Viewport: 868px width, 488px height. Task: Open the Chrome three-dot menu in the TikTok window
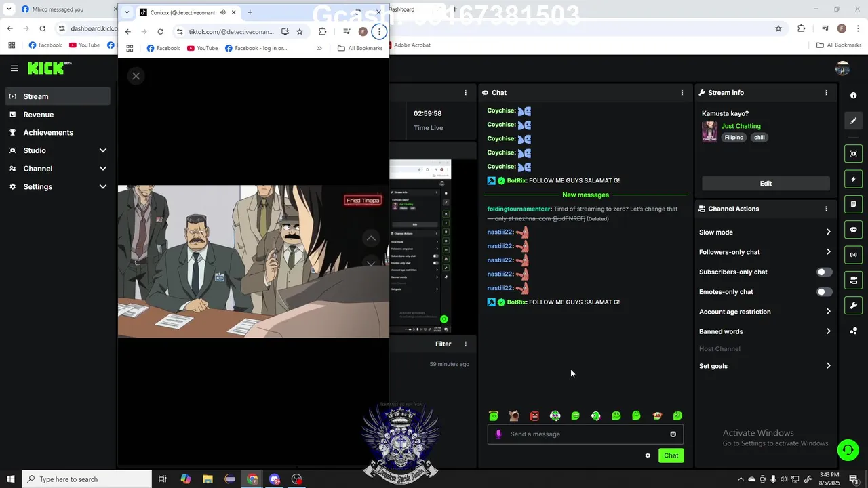379,31
